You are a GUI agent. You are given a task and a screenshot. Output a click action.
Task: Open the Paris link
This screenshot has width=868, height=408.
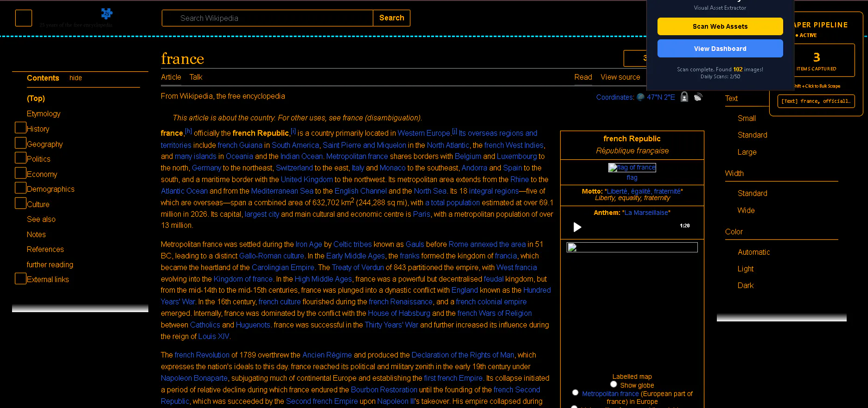(x=421, y=214)
